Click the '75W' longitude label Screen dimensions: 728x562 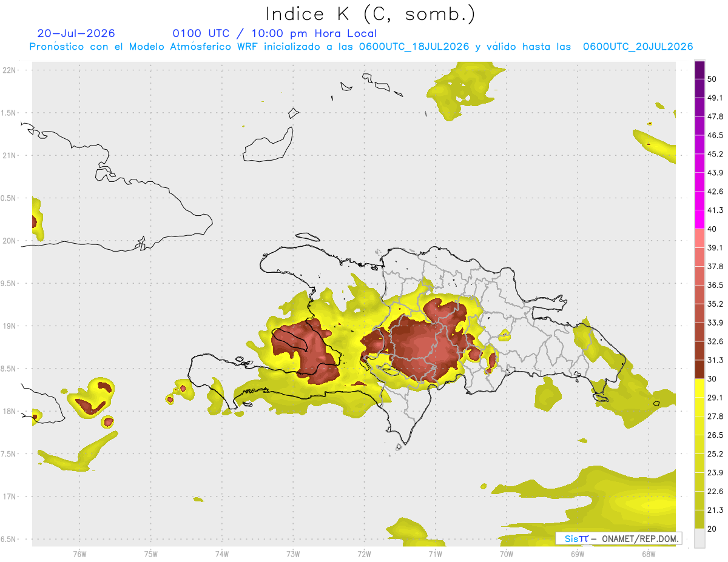pyautogui.click(x=151, y=554)
